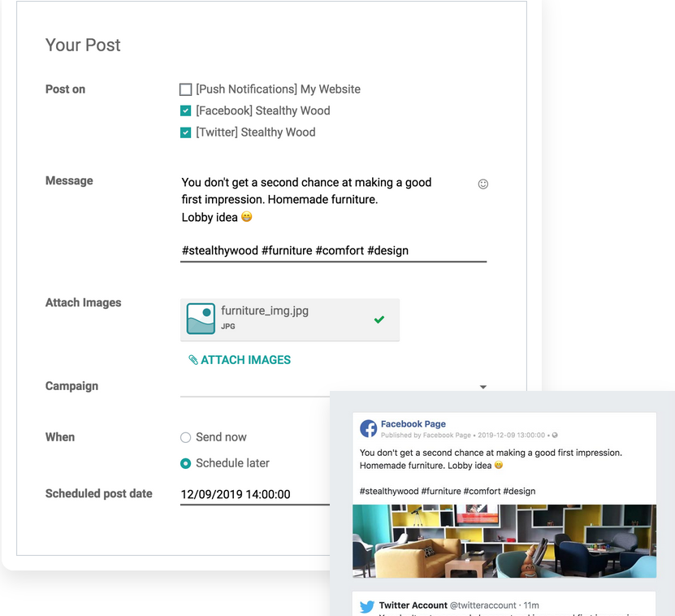Click ATTACH IMAGES link
The image size is (675, 616).
click(x=245, y=360)
